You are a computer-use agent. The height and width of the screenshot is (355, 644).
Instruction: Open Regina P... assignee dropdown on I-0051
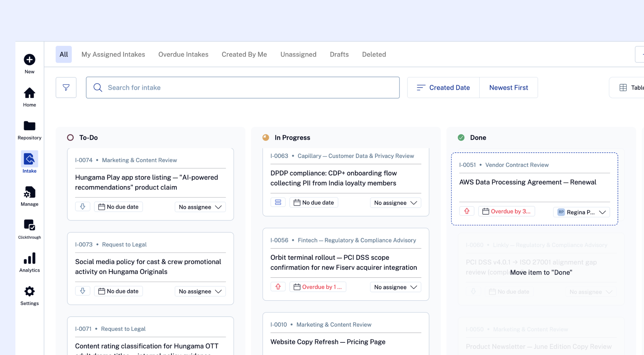[581, 212]
